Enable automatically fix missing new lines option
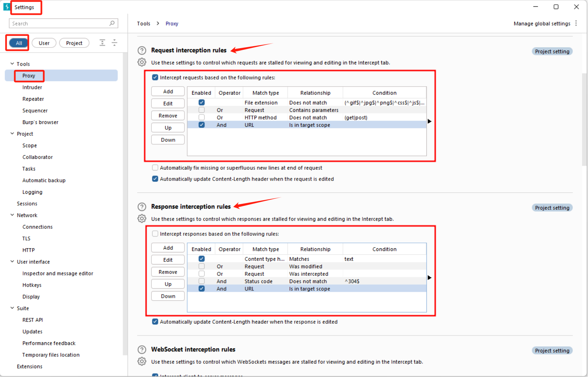This screenshot has width=588, height=377. click(155, 168)
